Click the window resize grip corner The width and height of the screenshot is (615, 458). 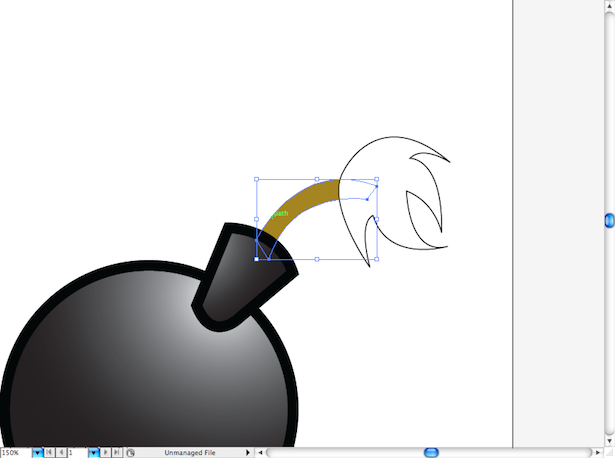coord(610,453)
